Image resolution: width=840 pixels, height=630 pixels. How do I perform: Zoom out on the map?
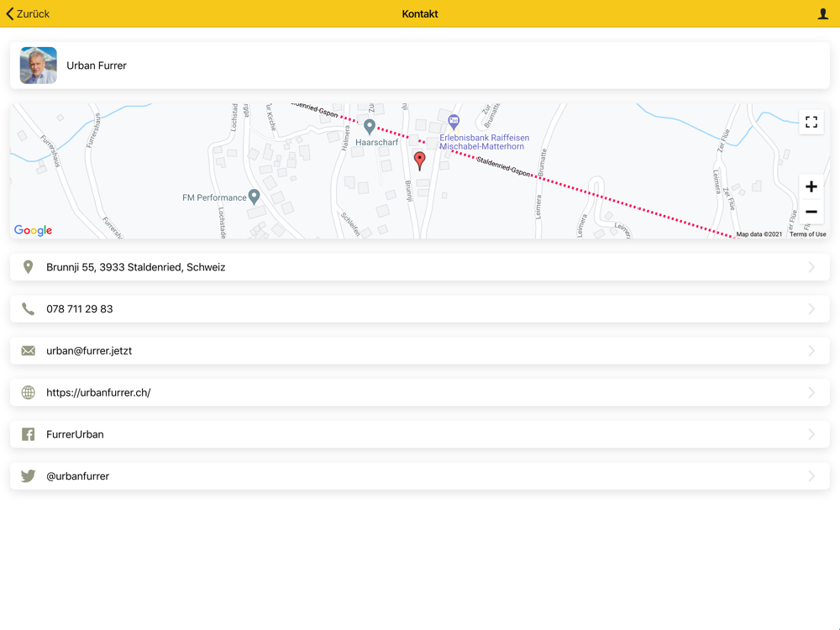click(x=811, y=212)
